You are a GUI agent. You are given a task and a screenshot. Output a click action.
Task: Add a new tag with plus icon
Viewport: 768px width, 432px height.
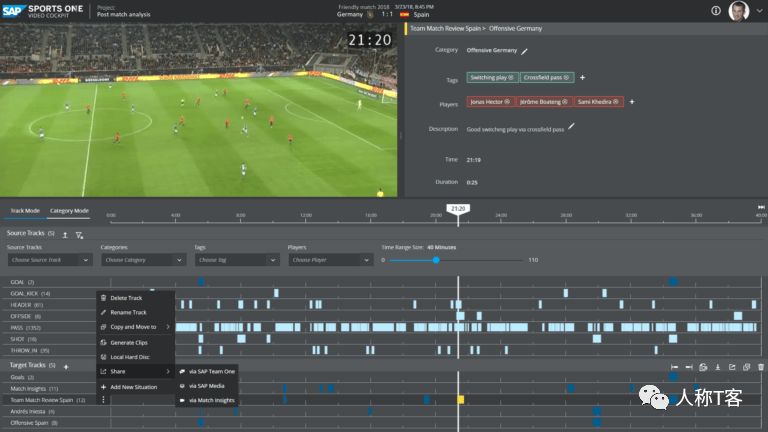(583, 77)
